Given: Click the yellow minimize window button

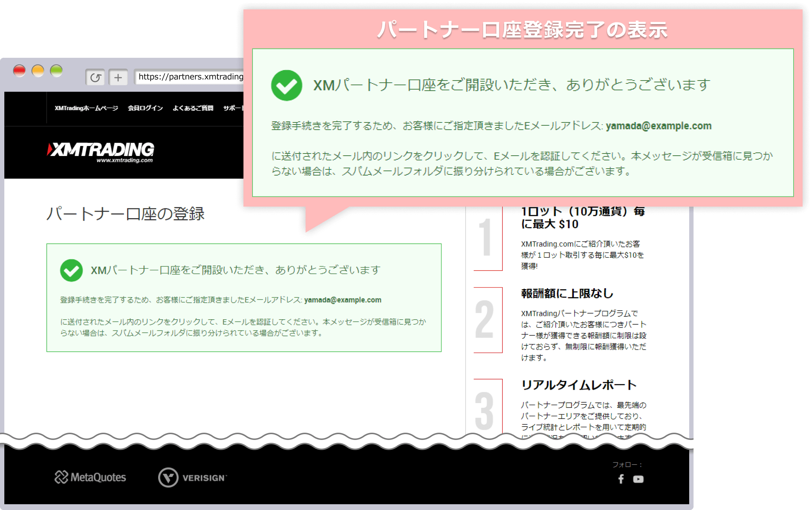Looking at the screenshot, I should (x=38, y=70).
